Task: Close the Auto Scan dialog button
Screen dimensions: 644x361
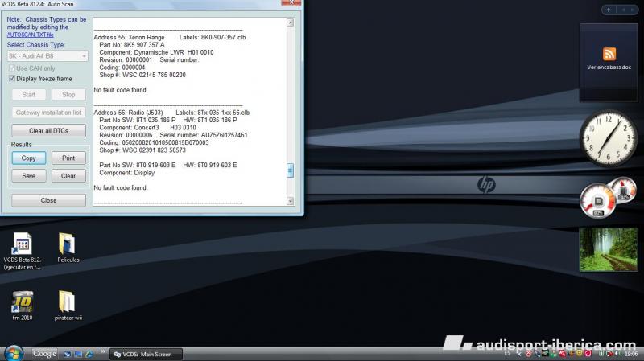Action: pos(48,200)
